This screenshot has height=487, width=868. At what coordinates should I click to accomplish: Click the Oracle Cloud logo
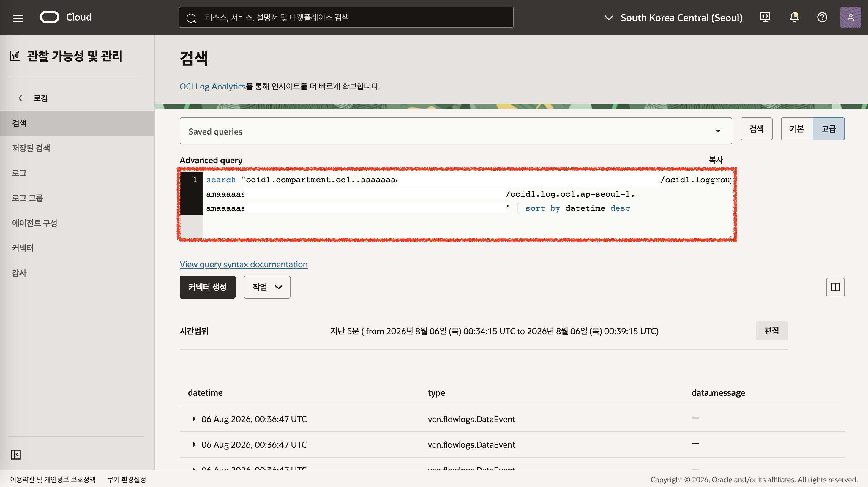(x=66, y=17)
